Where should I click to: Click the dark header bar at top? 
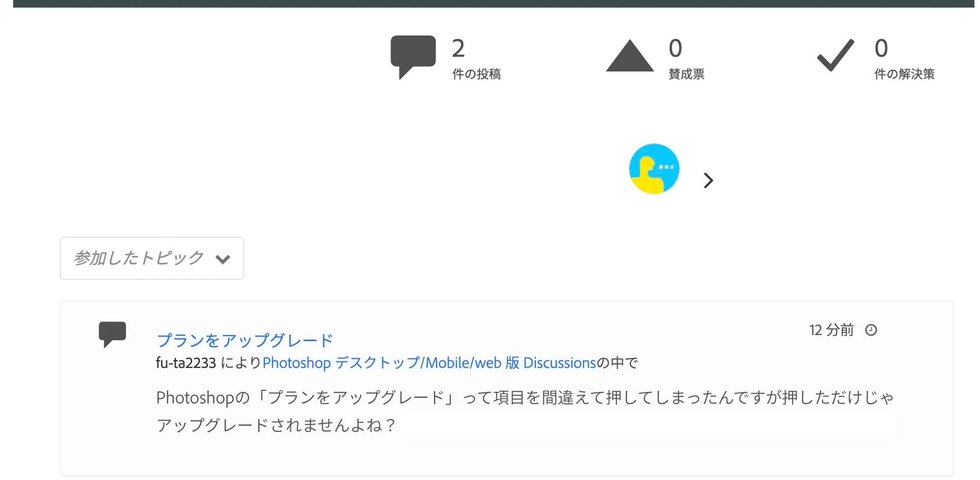tap(493, 4)
